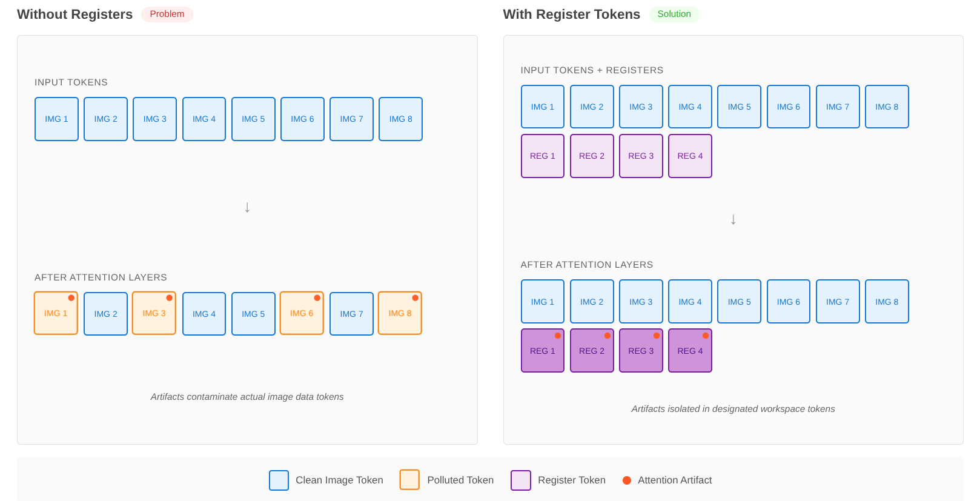Select IMG 2 in Without Registers input tokens
Image resolution: width=980 pixels, height=501 pixels.
105,119
